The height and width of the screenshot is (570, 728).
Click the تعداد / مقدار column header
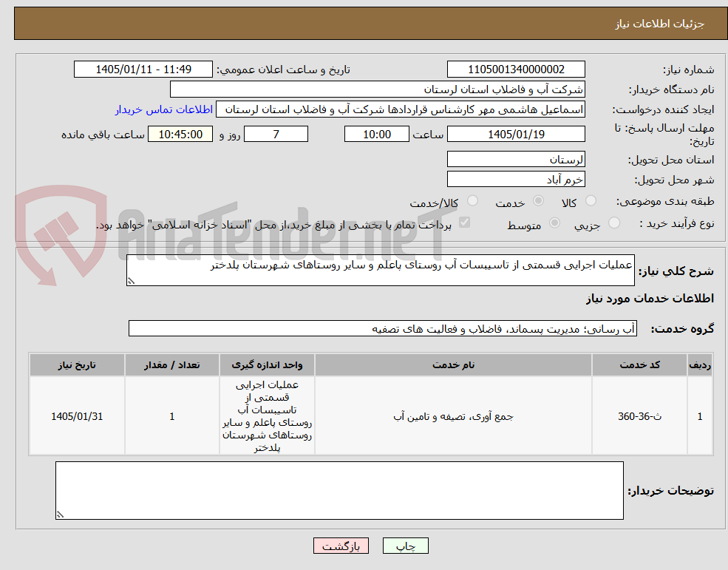click(x=171, y=364)
